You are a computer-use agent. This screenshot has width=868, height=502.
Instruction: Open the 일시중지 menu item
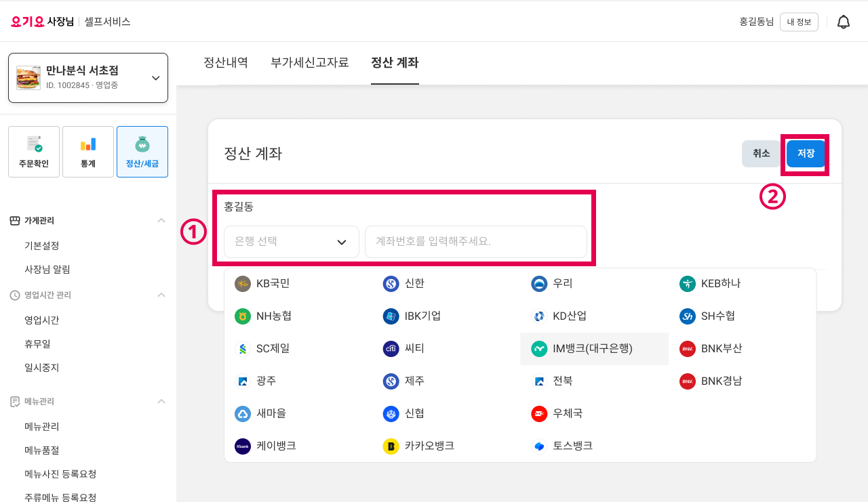click(x=42, y=368)
